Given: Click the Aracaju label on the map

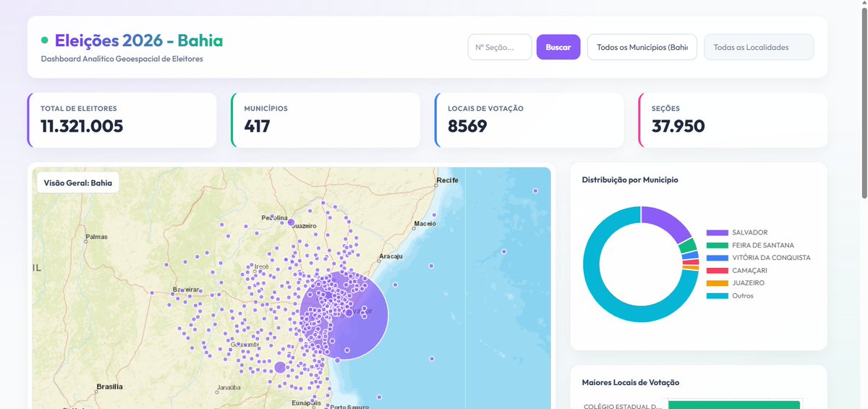Looking at the screenshot, I should tap(390, 257).
